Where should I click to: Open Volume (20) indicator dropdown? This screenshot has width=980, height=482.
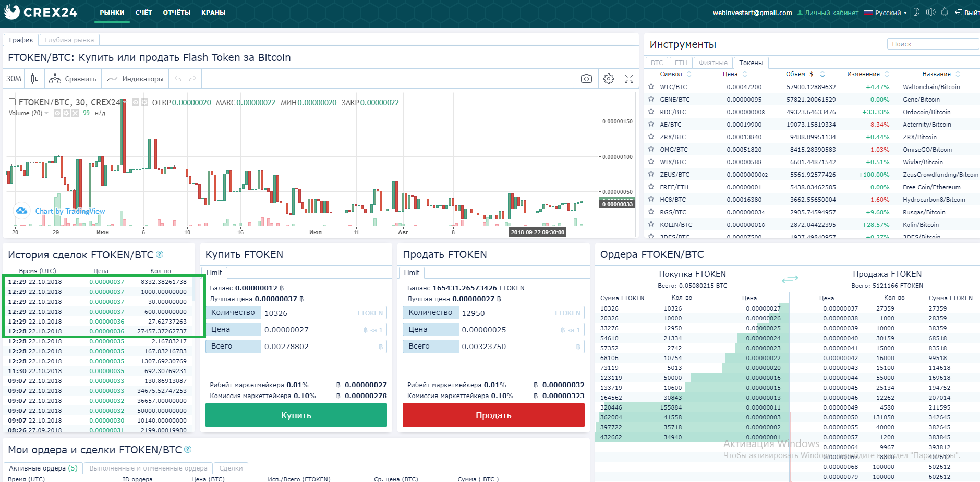(46, 113)
